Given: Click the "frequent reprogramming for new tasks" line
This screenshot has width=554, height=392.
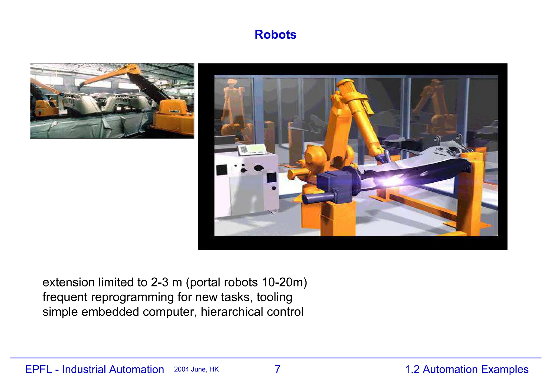Looking at the screenshot, I should point(167,297).
